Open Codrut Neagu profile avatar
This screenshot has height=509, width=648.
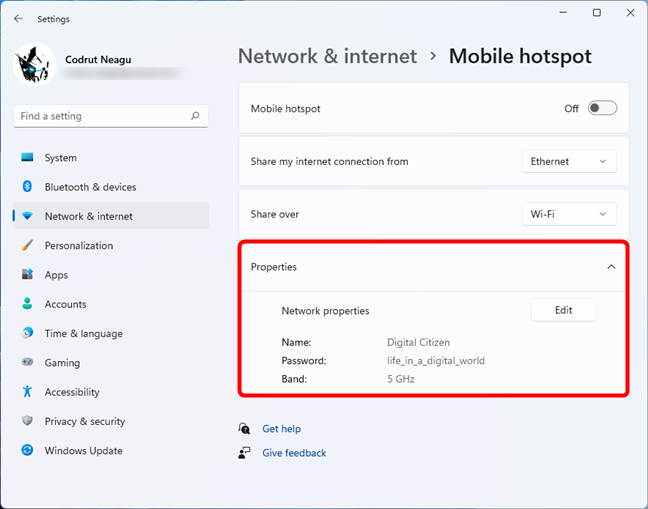35,65
